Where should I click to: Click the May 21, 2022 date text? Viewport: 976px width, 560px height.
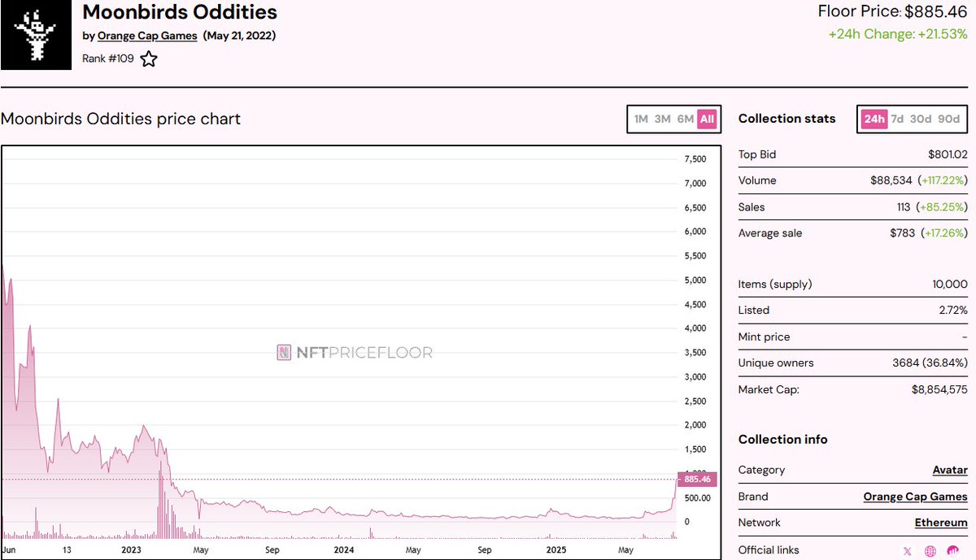point(239,36)
